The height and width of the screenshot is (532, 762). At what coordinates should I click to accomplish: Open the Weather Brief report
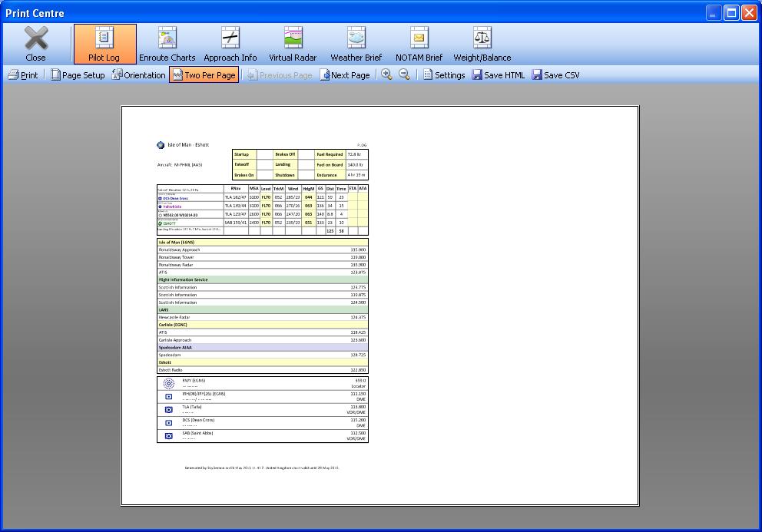(x=356, y=44)
